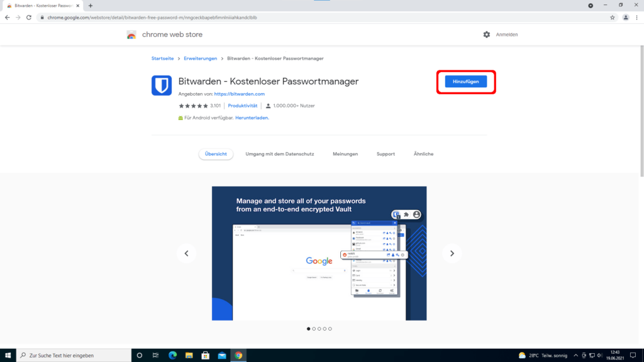Select the fifth carousel dot

pyautogui.click(x=330, y=329)
